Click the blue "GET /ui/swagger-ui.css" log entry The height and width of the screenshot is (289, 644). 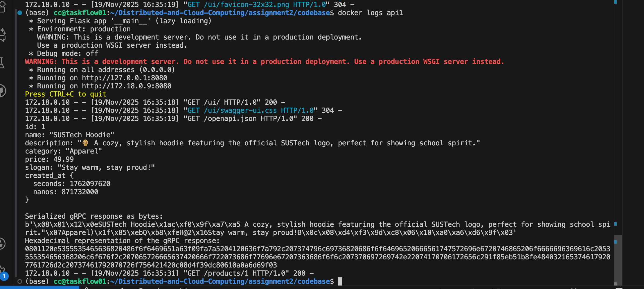[x=250, y=110]
